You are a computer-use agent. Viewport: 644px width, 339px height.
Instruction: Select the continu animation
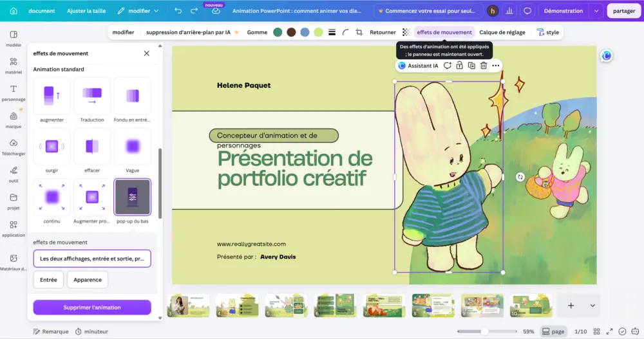click(52, 197)
